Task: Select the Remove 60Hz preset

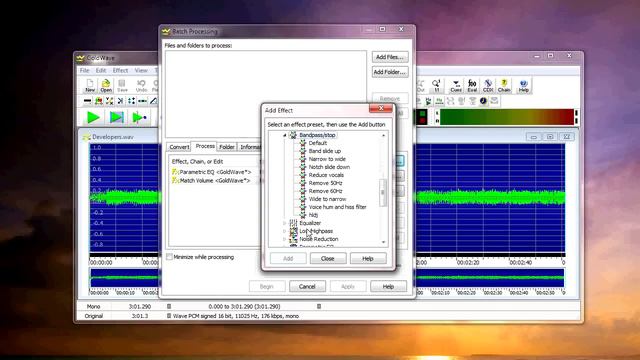Action: 325,191
